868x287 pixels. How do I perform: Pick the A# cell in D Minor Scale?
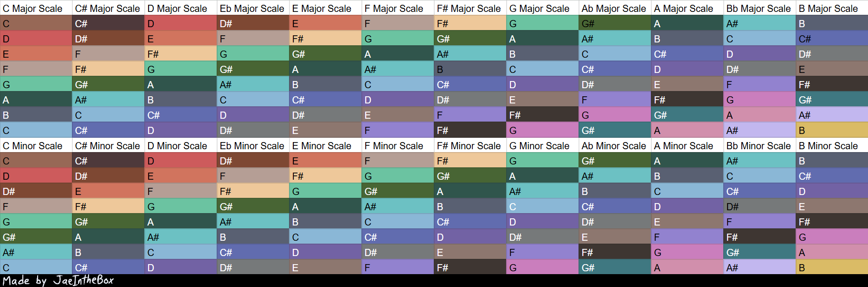180,237
